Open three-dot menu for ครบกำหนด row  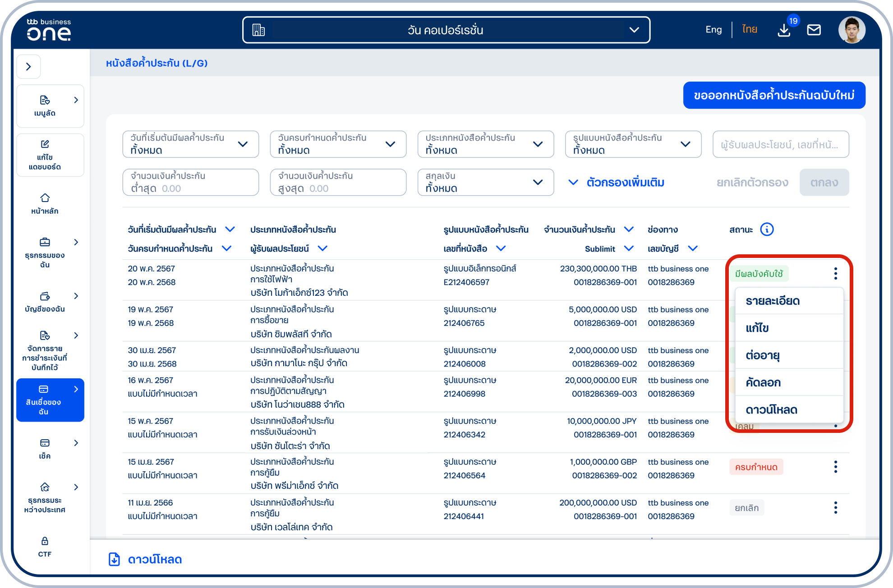click(x=835, y=467)
